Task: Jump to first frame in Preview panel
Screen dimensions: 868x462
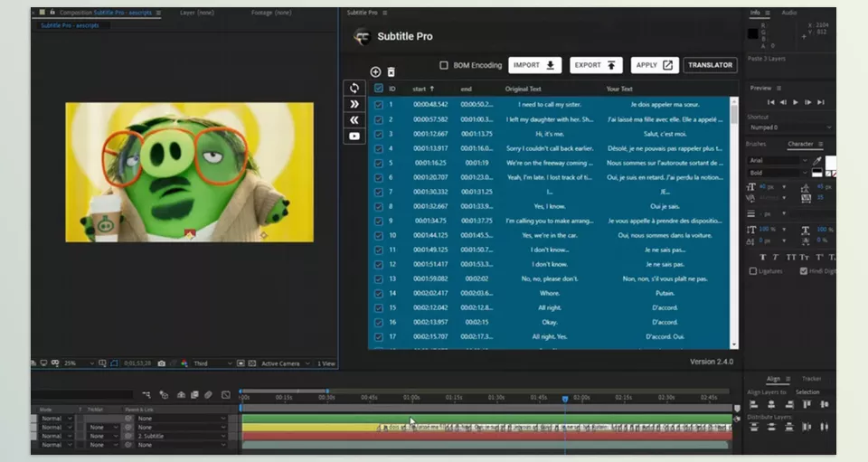Action: tap(770, 102)
